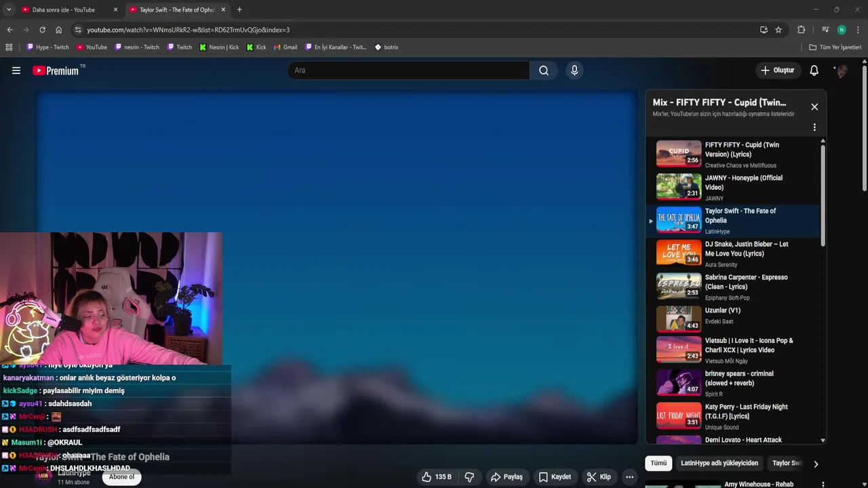The height and width of the screenshot is (488, 868).
Task: Close the Daha sonra izle tab
Action: [x=115, y=9]
